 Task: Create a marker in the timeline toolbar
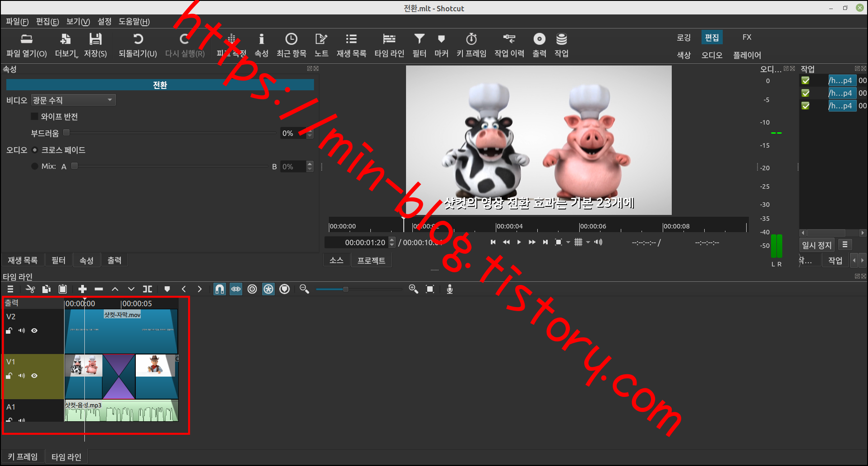pos(167,289)
